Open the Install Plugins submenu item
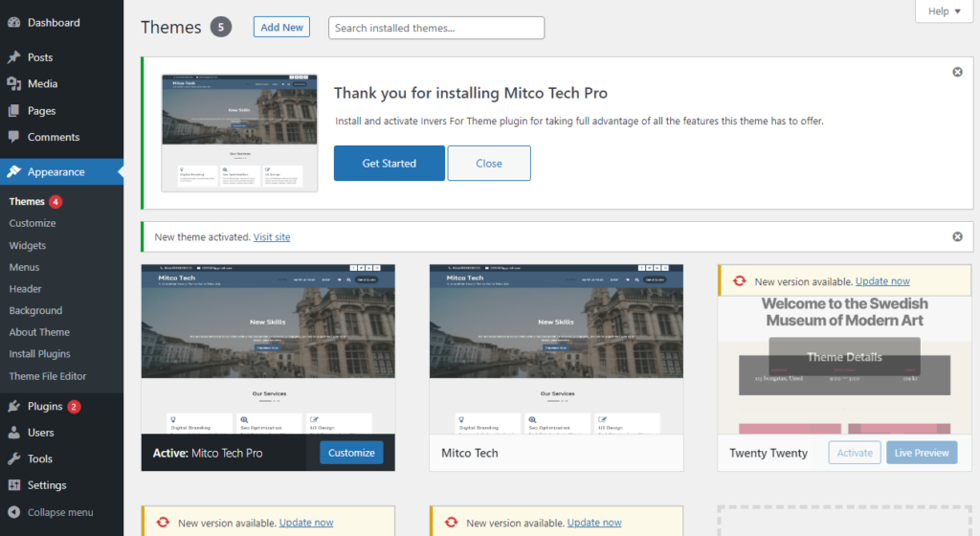The height and width of the screenshot is (536, 980). [x=39, y=353]
